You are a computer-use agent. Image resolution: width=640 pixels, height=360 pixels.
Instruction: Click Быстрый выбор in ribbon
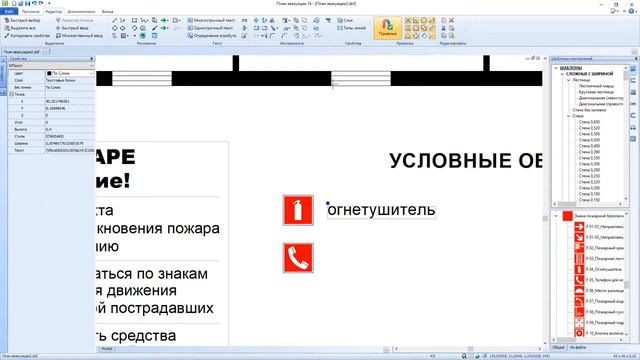[22, 20]
